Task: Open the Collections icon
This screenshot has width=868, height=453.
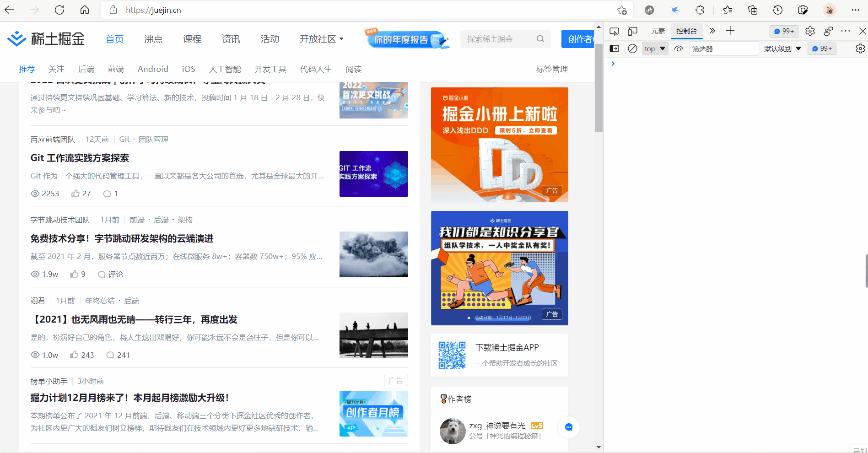Action: [x=753, y=10]
